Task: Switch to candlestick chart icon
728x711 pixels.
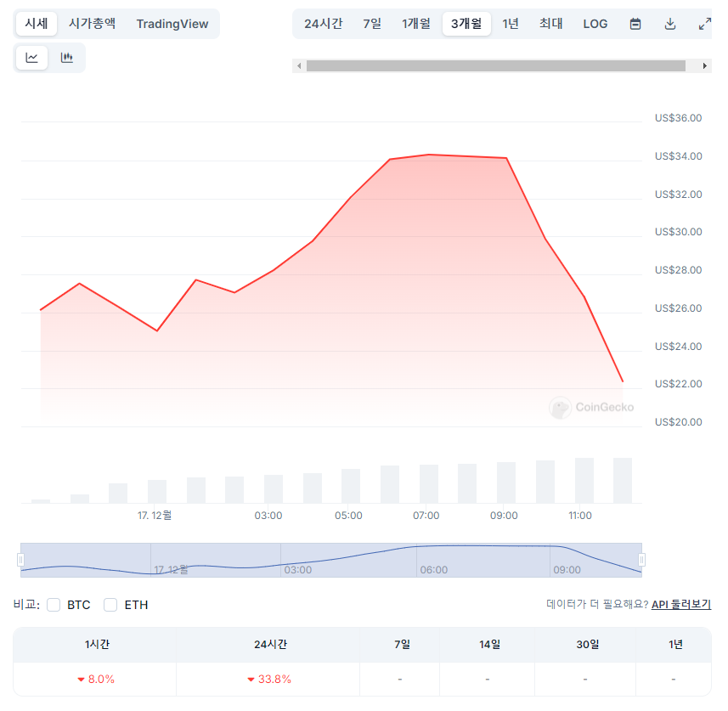Action: tap(67, 58)
